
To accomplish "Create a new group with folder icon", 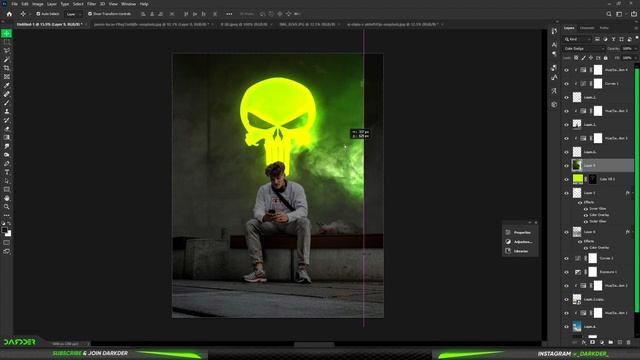I will (x=611, y=342).
